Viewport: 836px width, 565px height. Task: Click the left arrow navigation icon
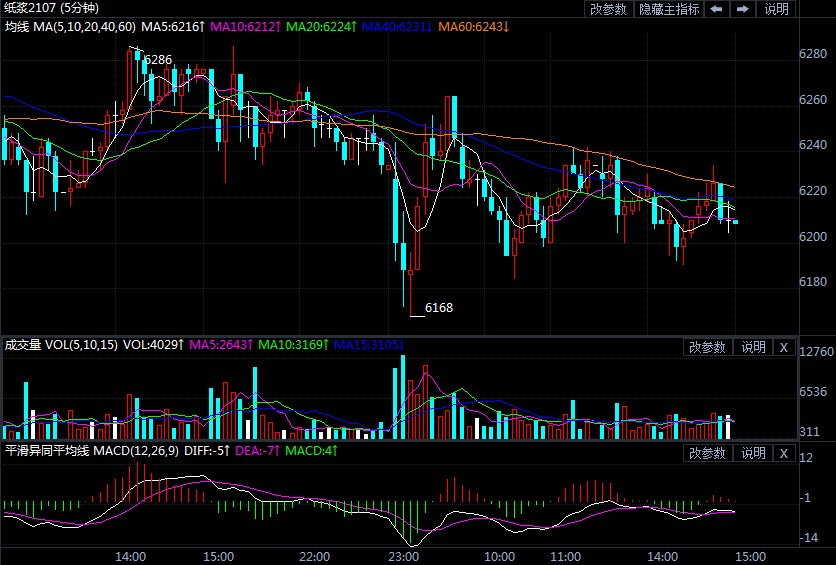click(717, 9)
